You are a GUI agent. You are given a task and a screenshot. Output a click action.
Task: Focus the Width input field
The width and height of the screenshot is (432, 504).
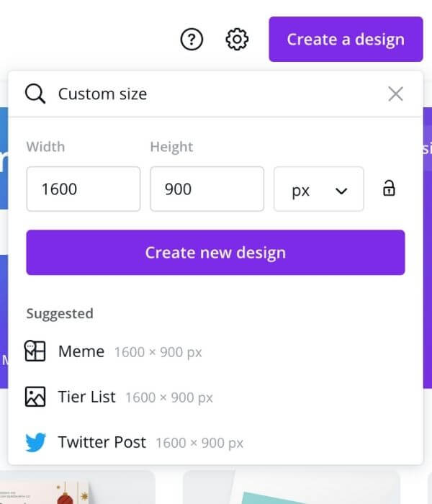pyautogui.click(x=84, y=189)
